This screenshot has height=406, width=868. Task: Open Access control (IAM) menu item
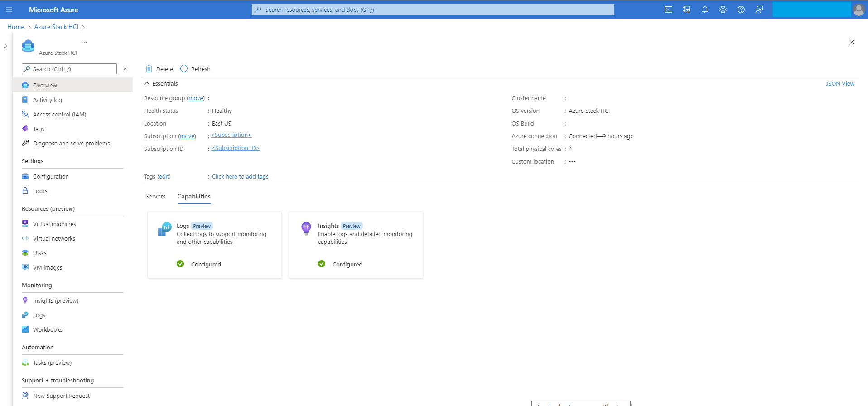click(x=59, y=115)
